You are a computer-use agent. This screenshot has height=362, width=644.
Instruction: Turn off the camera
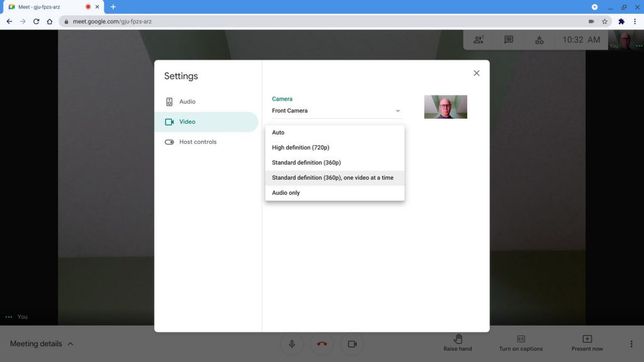click(x=352, y=344)
